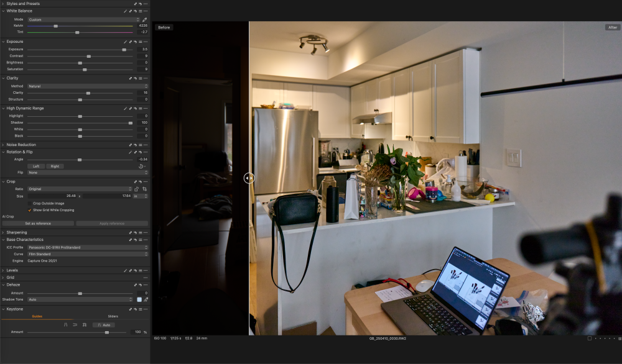
Task: Expand the Noise Reduction panel
Action: click(x=3, y=145)
